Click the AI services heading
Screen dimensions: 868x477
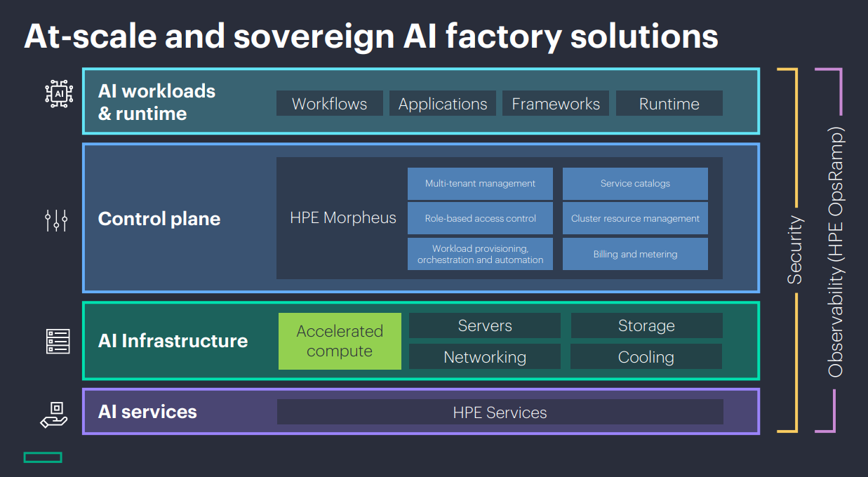(x=147, y=412)
